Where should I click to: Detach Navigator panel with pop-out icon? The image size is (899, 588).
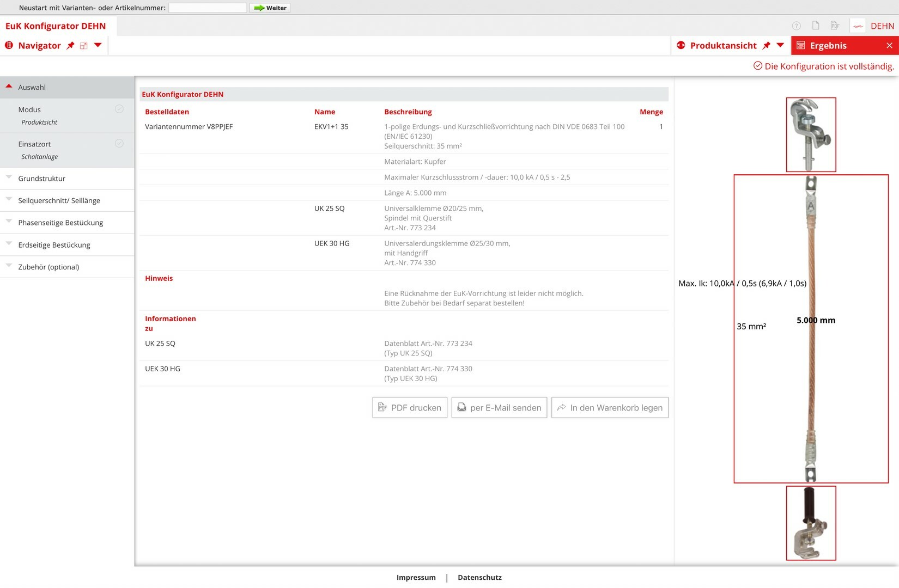[x=84, y=46]
